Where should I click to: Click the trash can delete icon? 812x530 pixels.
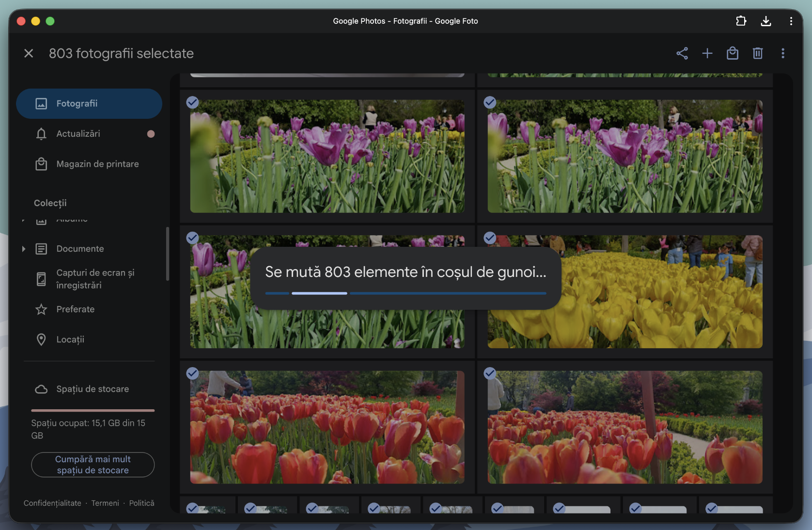point(758,53)
